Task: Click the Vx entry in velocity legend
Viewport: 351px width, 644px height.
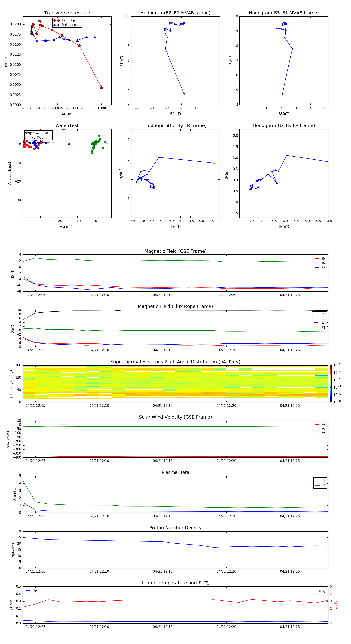Action: click(x=320, y=425)
